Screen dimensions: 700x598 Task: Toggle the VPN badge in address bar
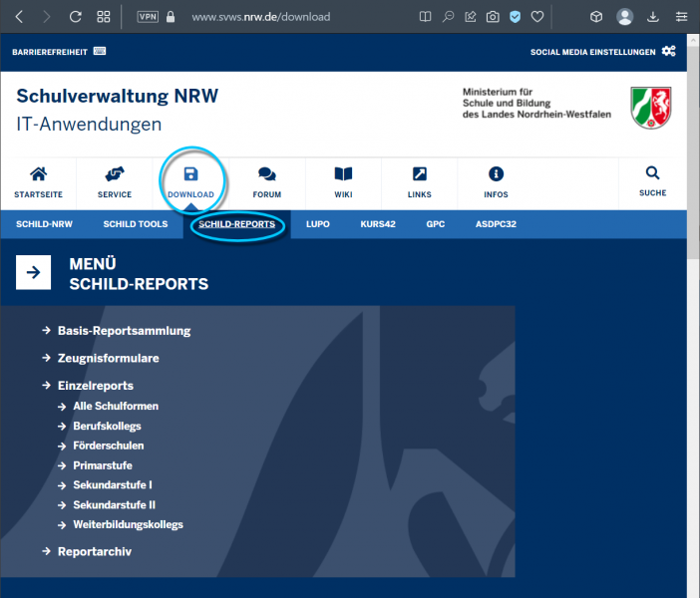click(x=148, y=17)
